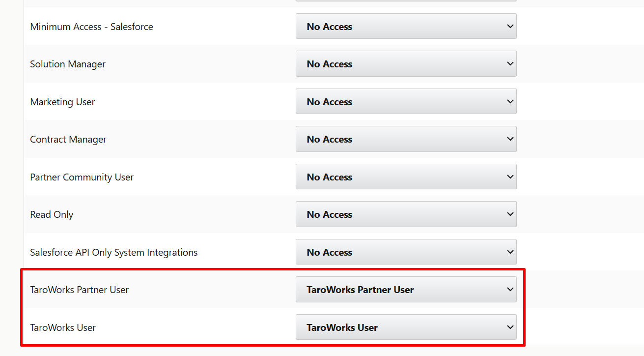Select "Salesforce API Only System Integrations" label
The height and width of the screenshot is (356, 644).
coord(114,252)
